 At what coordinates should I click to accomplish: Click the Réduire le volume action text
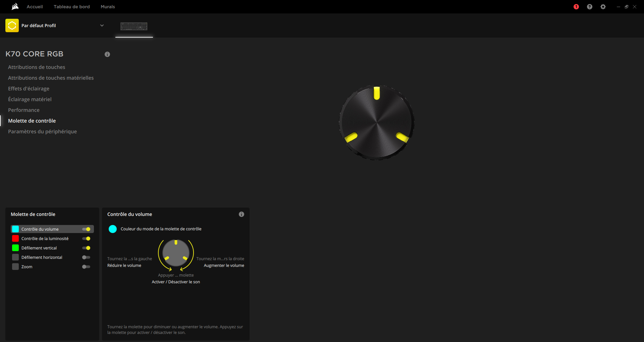124,266
